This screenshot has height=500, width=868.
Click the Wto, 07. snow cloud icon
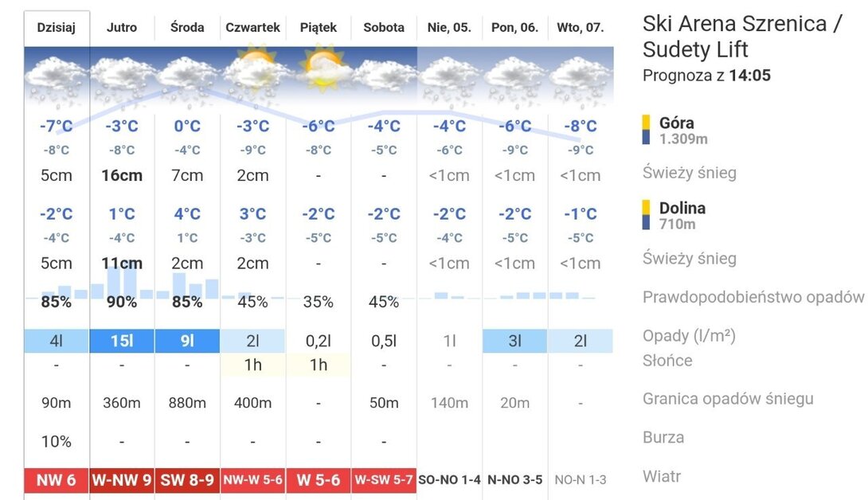coord(581,80)
